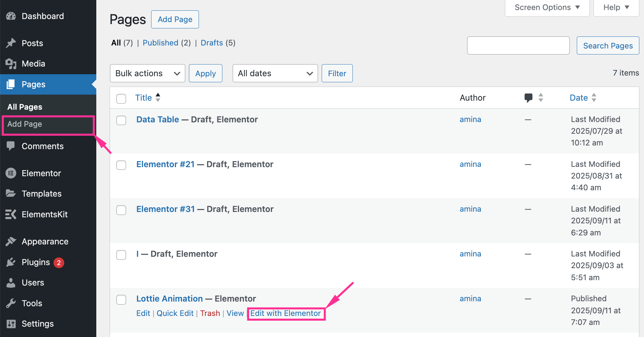644x337 pixels.
Task: Click inside the search pages input field
Action: click(518, 45)
